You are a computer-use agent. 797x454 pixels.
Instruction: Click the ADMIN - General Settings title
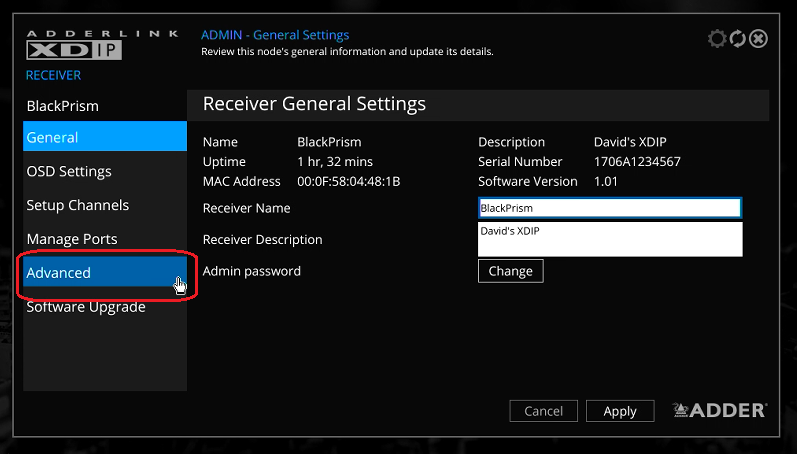(275, 35)
